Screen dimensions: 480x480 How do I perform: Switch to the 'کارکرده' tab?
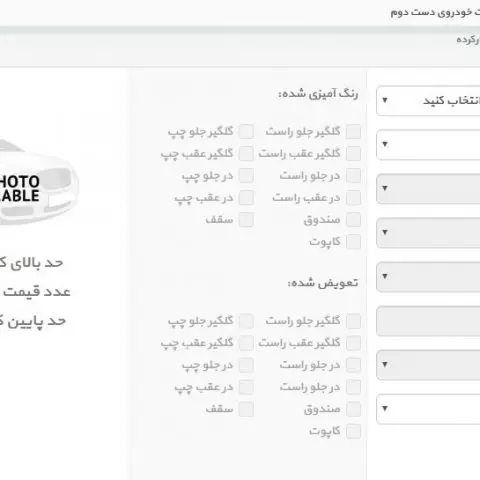coord(468,40)
